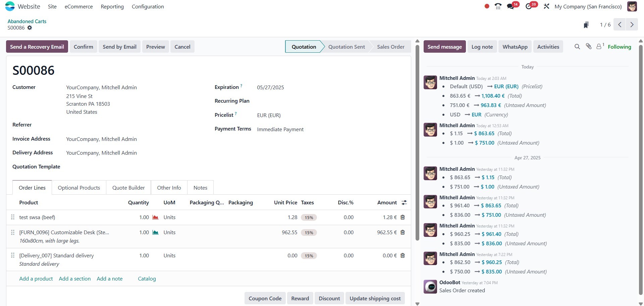
Task: Cancel the quotation
Action: coord(182,47)
